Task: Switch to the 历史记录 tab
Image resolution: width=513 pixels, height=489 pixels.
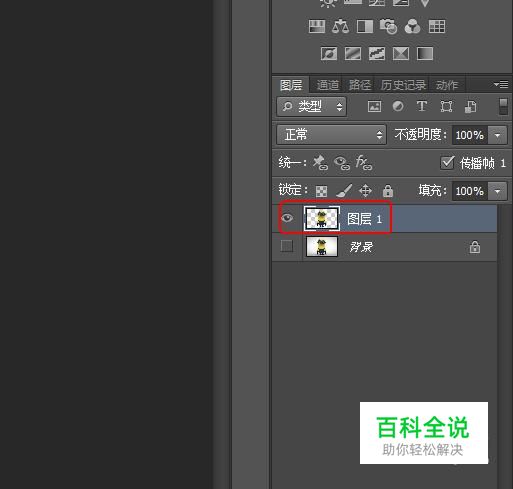Action: pyautogui.click(x=403, y=85)
